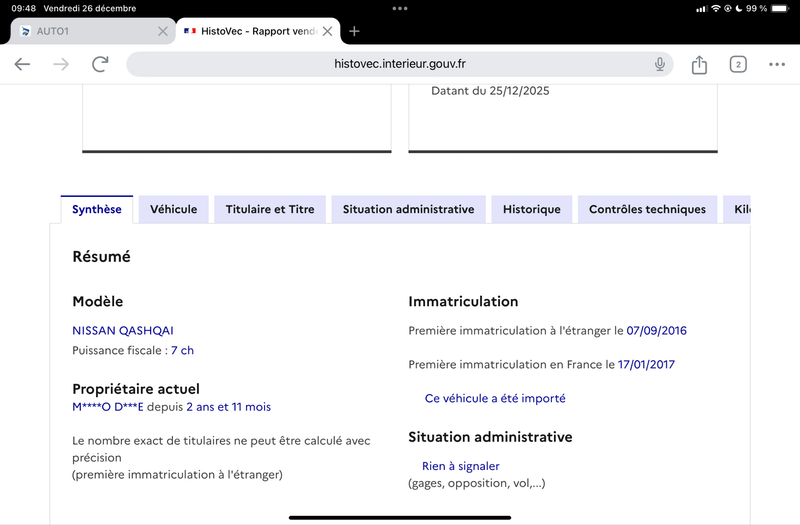The width and height of the screenshot is (800, 525).
Task: Tap the microphone icon in address bar
Action: click(660, 64)
